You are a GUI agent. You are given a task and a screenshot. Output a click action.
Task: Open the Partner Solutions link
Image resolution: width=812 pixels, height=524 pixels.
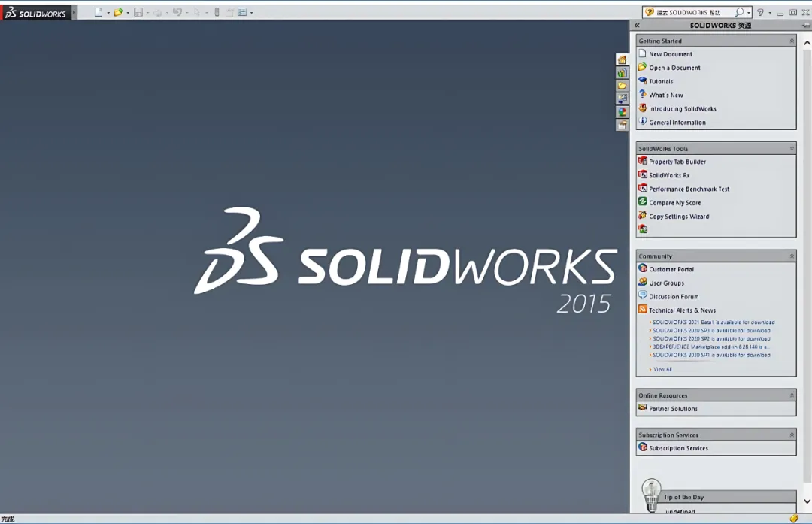673,409
